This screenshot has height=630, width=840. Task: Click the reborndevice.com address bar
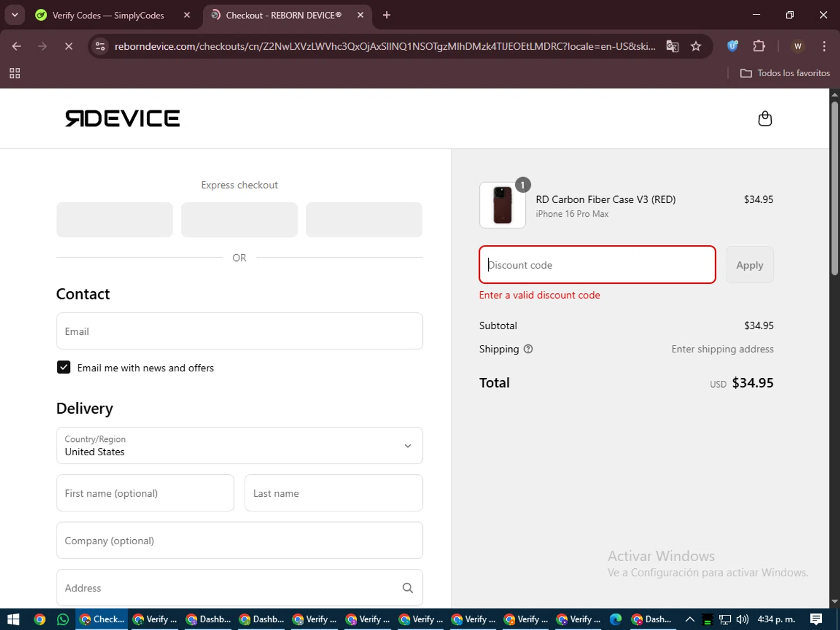click(385, 46)
